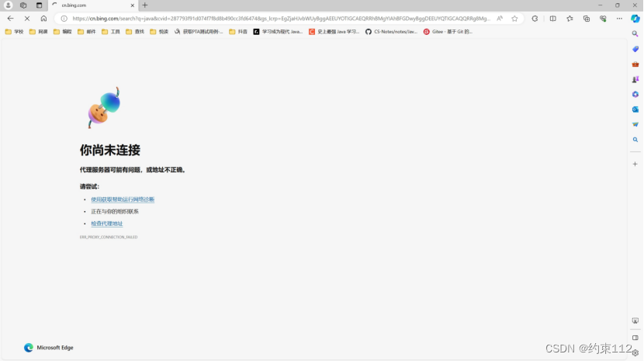Open the 网课 bookmarks folder
Viewport: 644px width, 361px height.
point(39,32)
